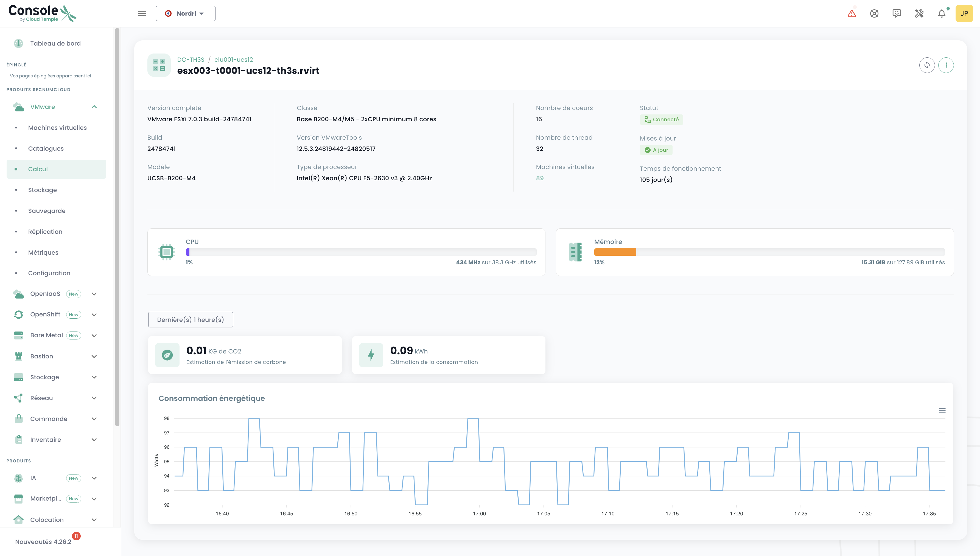Toggle the sidebar hamburger menu
Screen dimensions: 980x556
point(142,14)
